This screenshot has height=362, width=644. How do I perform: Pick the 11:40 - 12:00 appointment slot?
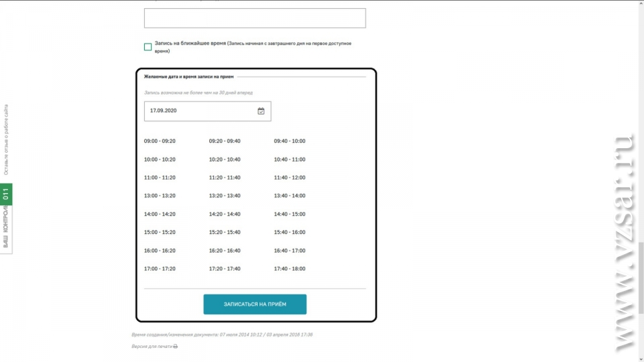click(x=290, y=177)
